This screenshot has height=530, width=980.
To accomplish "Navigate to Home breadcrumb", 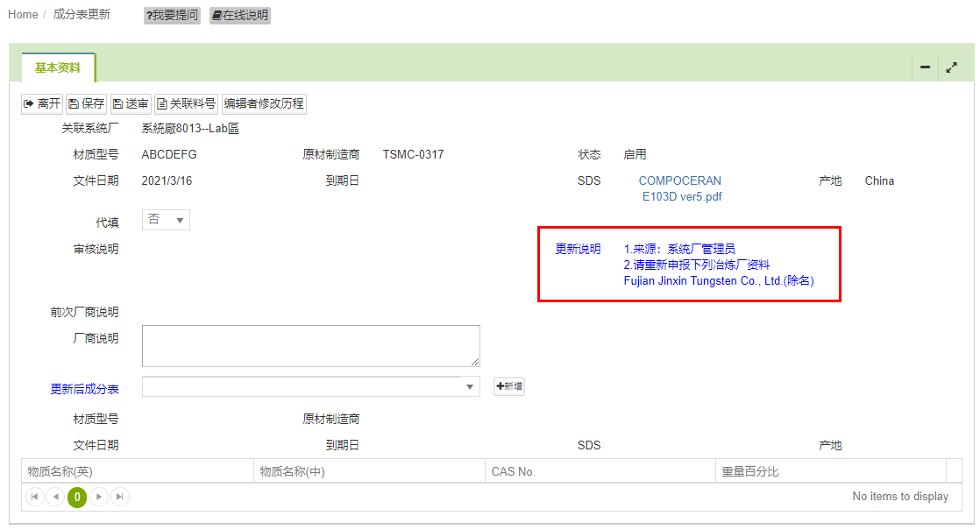I will (x=23, y=15).
